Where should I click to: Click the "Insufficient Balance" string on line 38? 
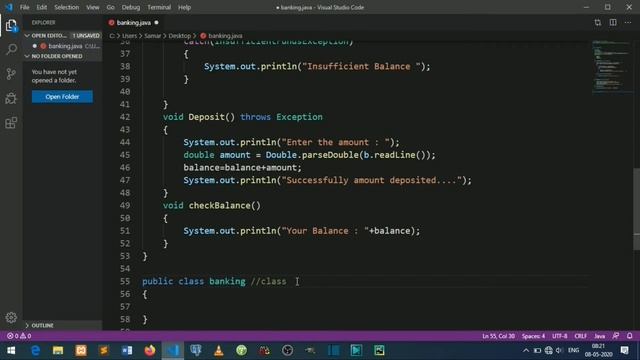pos(361,67)
